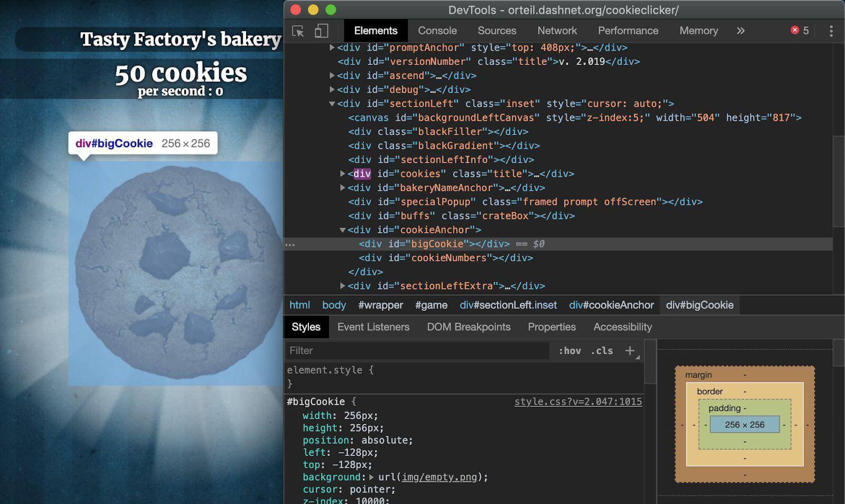Expand the debug div node

pyautogui.click(x=332, y=90)
